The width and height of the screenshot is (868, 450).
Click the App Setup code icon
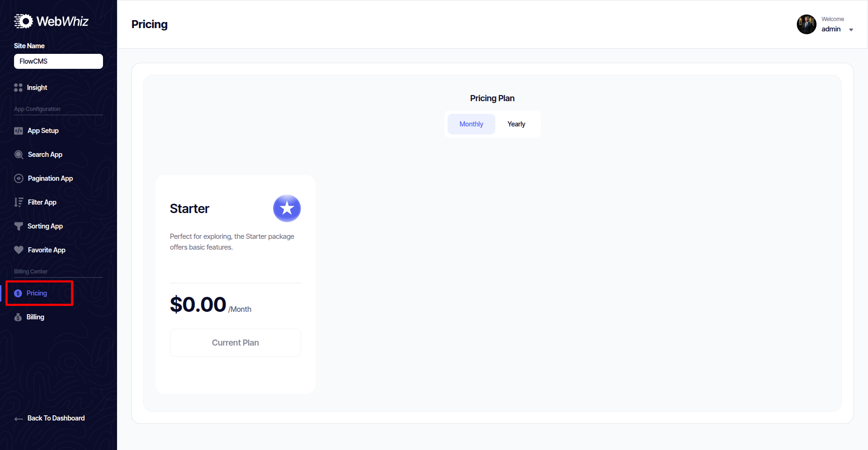[x=19, y=131]
